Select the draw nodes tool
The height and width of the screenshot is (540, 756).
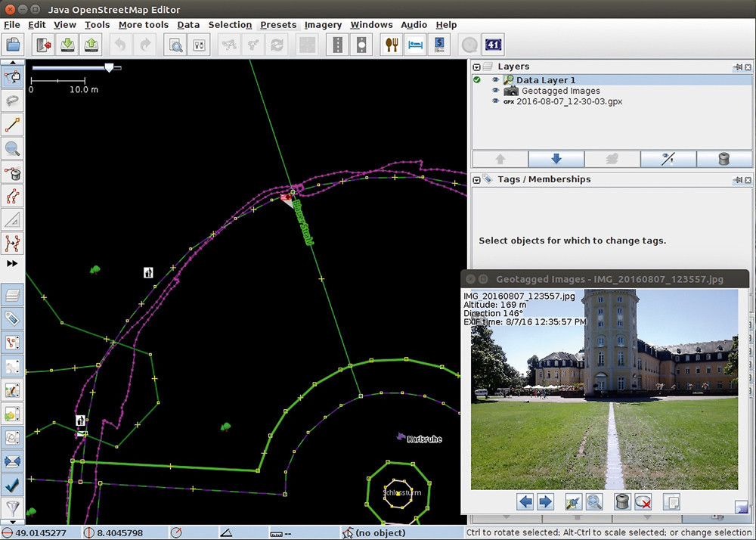pyautogui.click(x=12, y=124)
